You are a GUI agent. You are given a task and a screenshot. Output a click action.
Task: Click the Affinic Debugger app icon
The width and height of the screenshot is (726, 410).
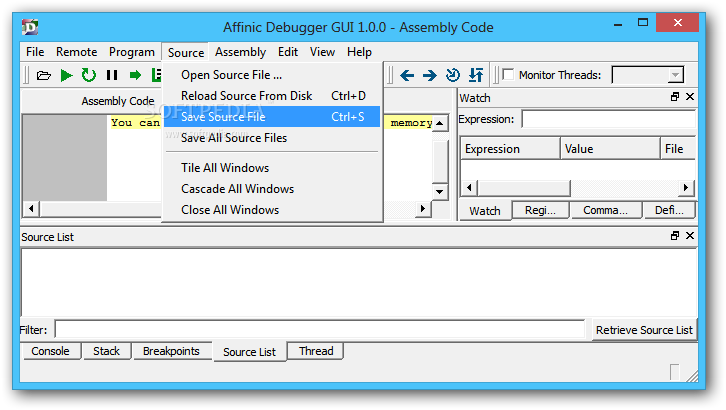pos(30,27)
